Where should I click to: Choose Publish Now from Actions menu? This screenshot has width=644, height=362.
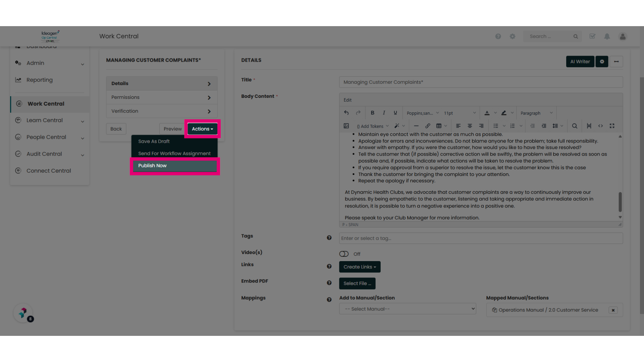click(x=175, y=166)
